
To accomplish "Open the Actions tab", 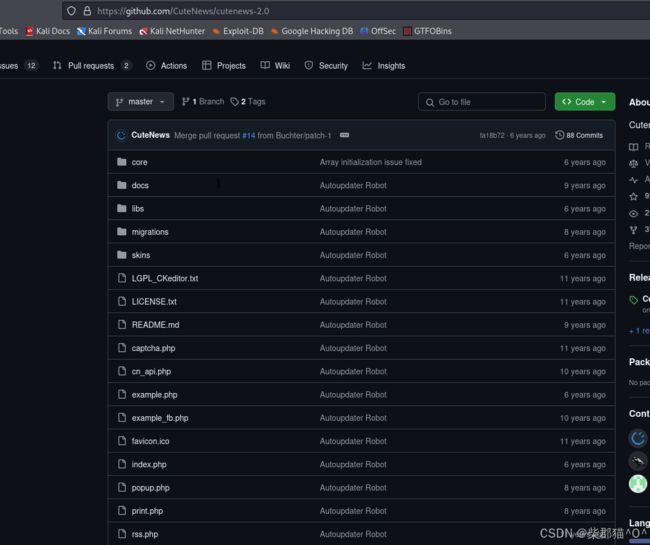I will point(167,65).
